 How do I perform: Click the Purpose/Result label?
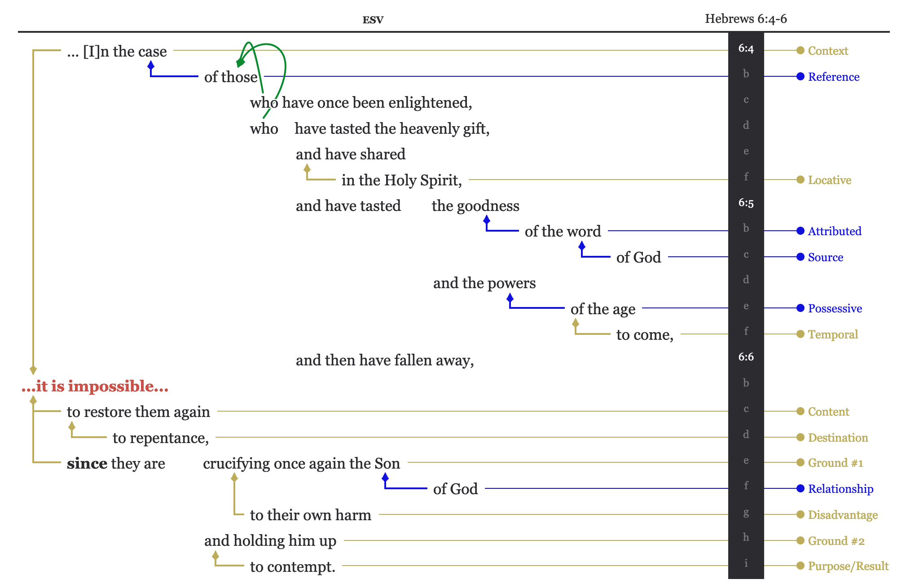848,566
